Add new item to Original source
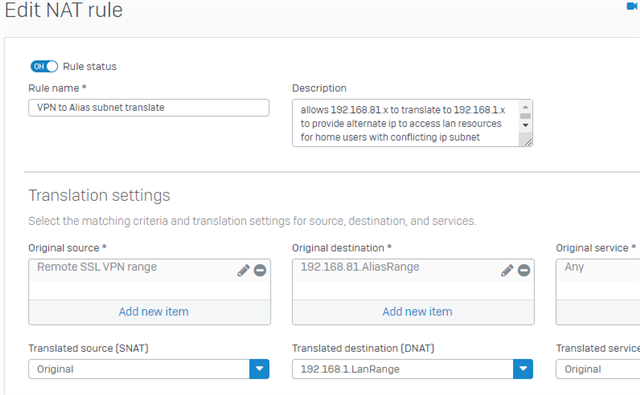 tap(153, 312)
